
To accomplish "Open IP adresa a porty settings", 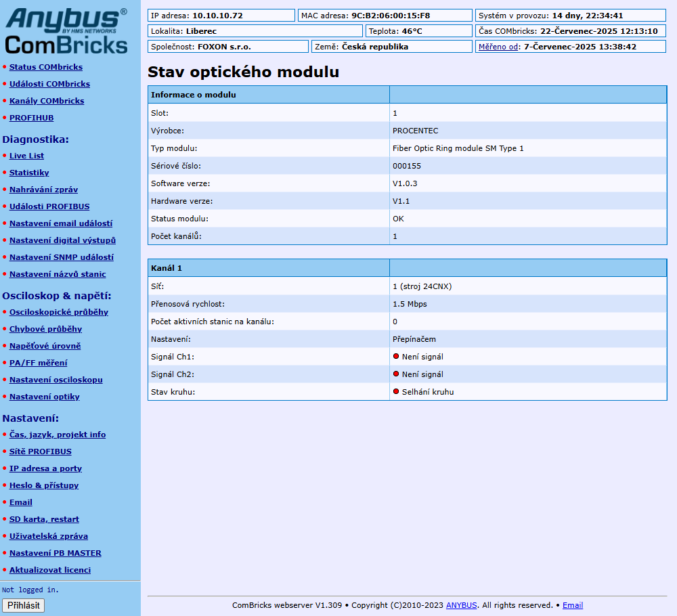I will [x=46, y=468].
